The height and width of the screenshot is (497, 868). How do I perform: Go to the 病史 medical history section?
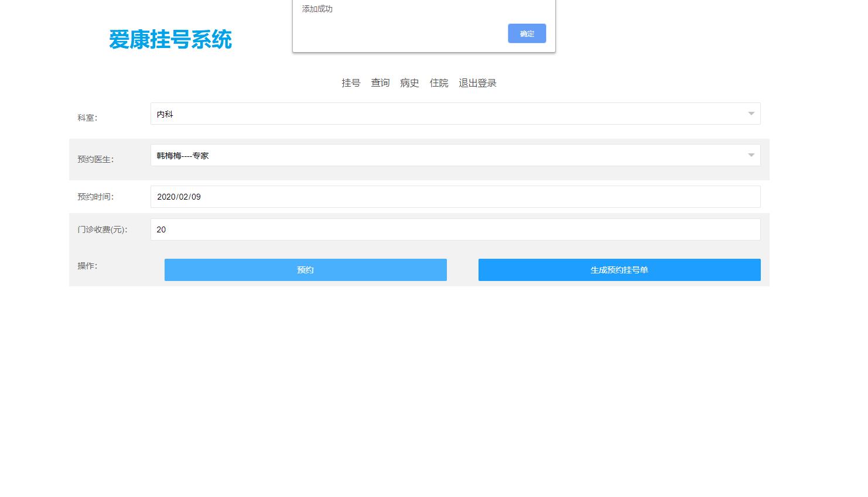tap(409, 83)
